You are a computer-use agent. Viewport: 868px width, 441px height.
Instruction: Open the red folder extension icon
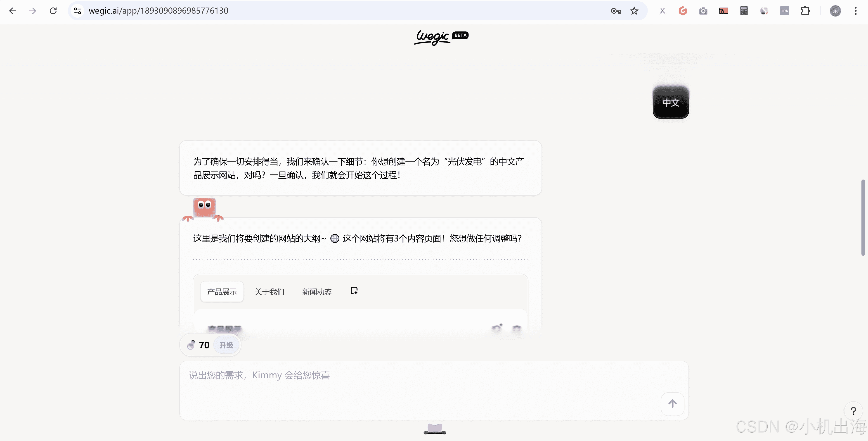pos(724,11)
